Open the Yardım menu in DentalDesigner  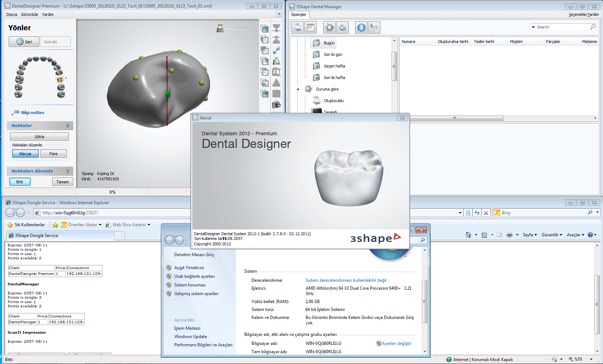[x=48, y=14]
